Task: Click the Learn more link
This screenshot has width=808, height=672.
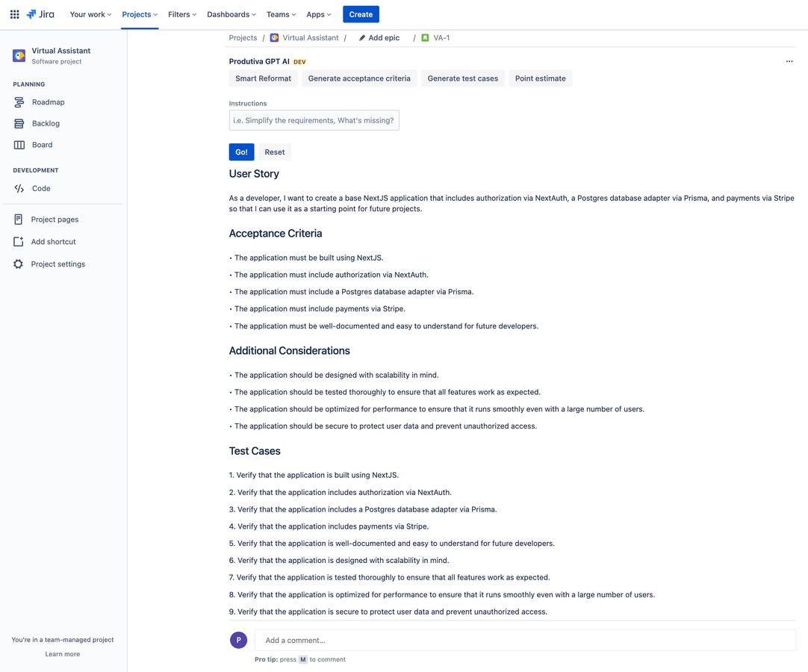Action: 62,654
